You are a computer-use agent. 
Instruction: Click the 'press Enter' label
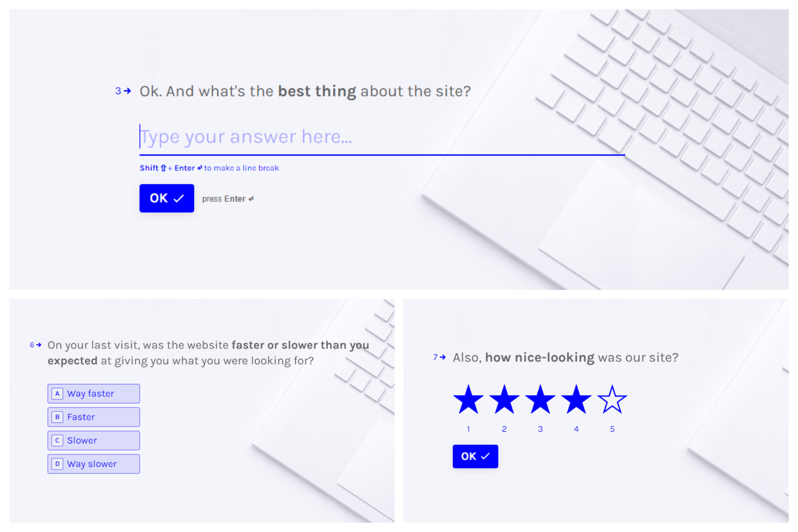click(x=227, y=198)
